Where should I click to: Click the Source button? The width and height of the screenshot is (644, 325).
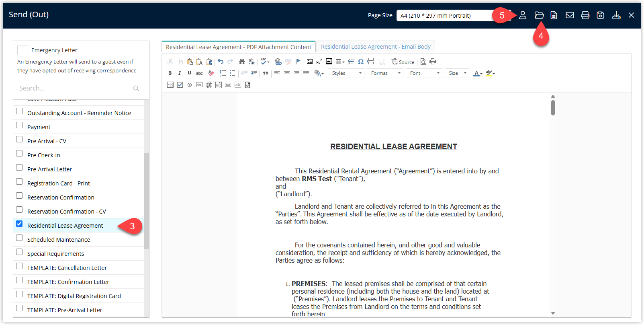click(x=403, y=62)
